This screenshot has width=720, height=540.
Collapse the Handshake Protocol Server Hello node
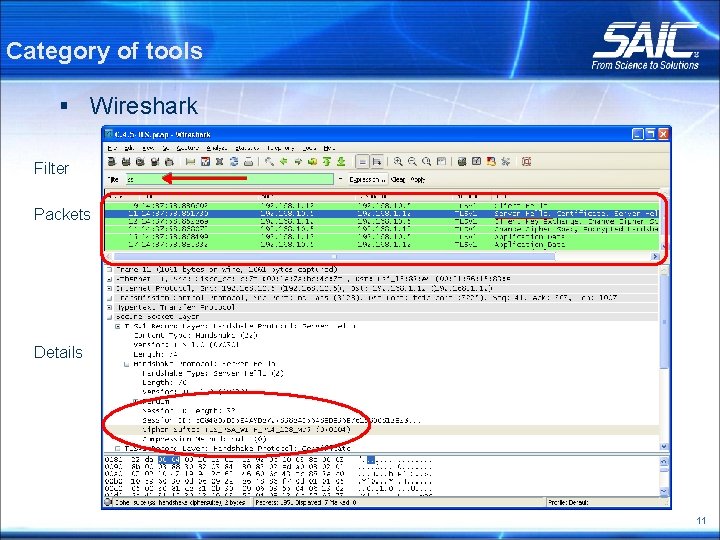pyautogui.click(x=126, y=364)
